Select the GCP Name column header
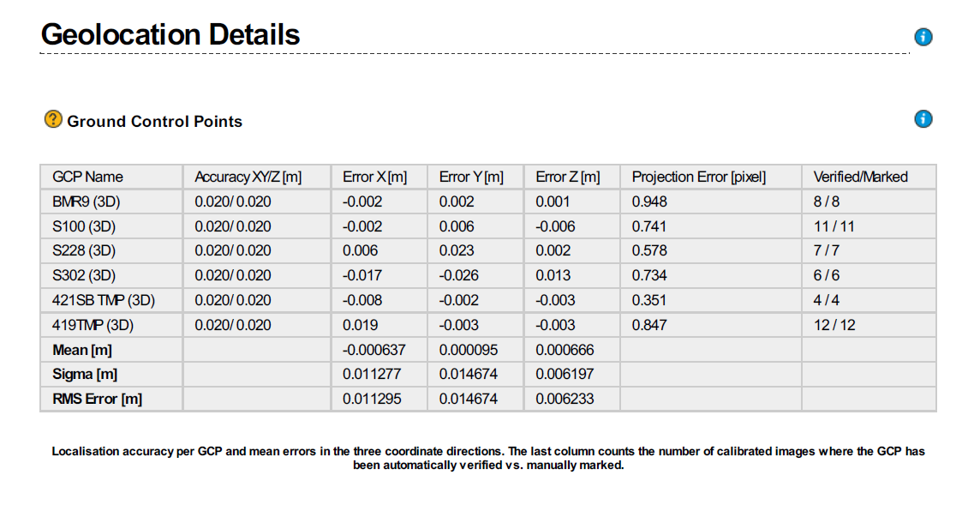 coord(87,177)
